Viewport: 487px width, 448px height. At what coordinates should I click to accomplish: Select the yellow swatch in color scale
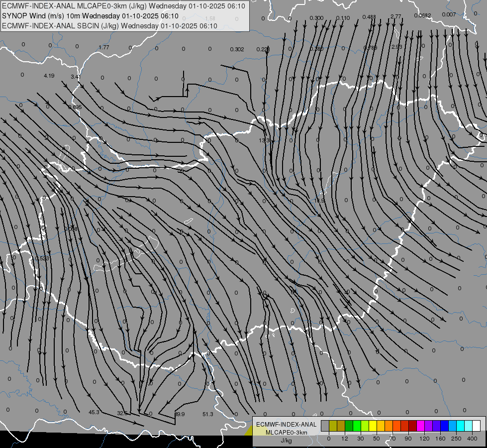pos(373,426)
